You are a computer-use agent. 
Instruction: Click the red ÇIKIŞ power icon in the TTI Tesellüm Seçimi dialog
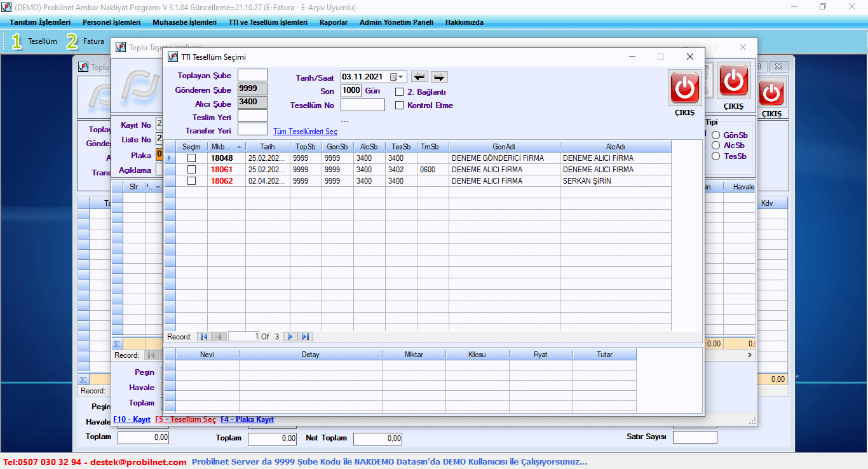(x=684, y=88)
